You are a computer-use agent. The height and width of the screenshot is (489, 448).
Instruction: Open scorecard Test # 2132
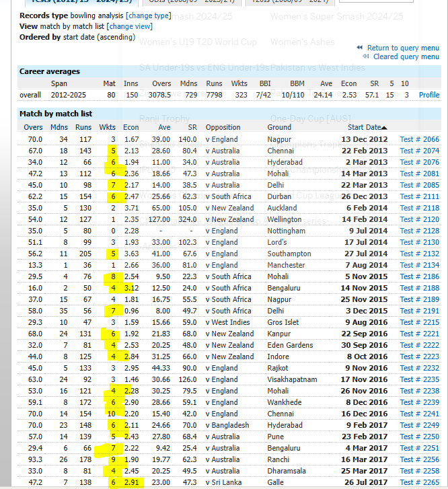[x=419, y=254]
